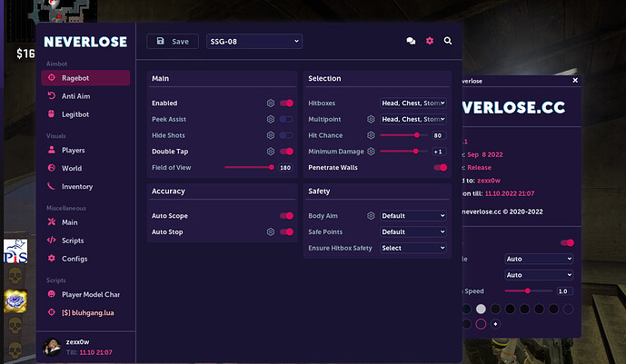Click the NEVERLOSE logo
Viewport: 626px width, 364px height.
click(x=85, y=42)
